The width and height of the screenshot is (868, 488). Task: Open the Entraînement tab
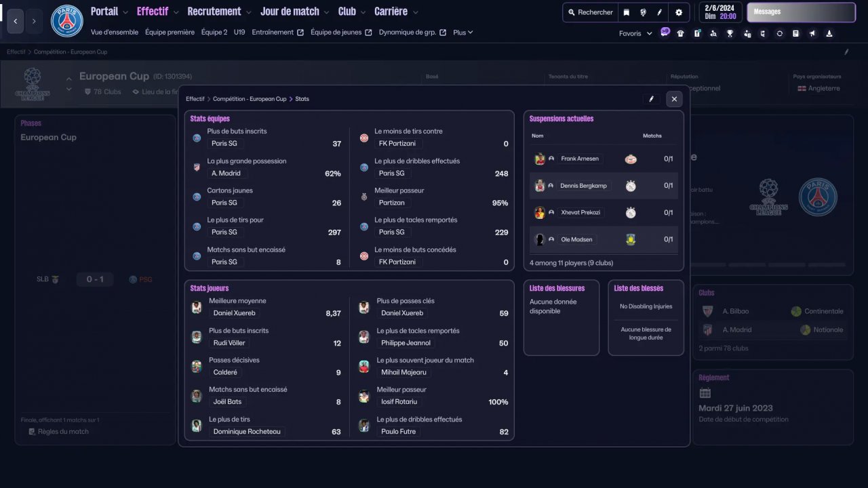click(x=277, y=32)
